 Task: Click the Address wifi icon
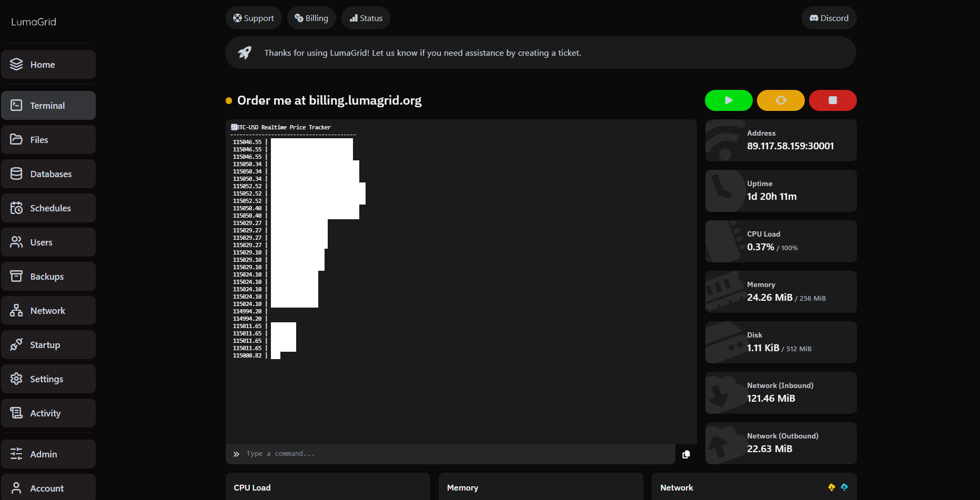[x=724, y=140]
